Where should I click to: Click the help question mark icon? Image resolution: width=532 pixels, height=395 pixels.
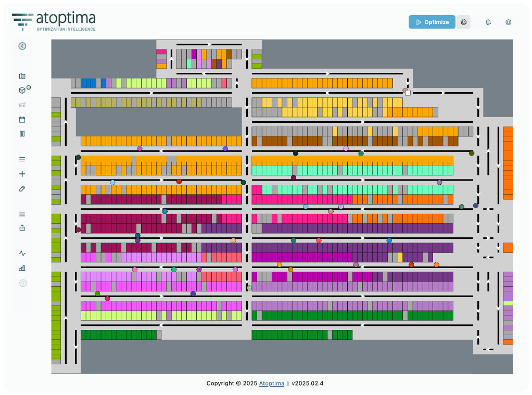[x=22, y=283]
